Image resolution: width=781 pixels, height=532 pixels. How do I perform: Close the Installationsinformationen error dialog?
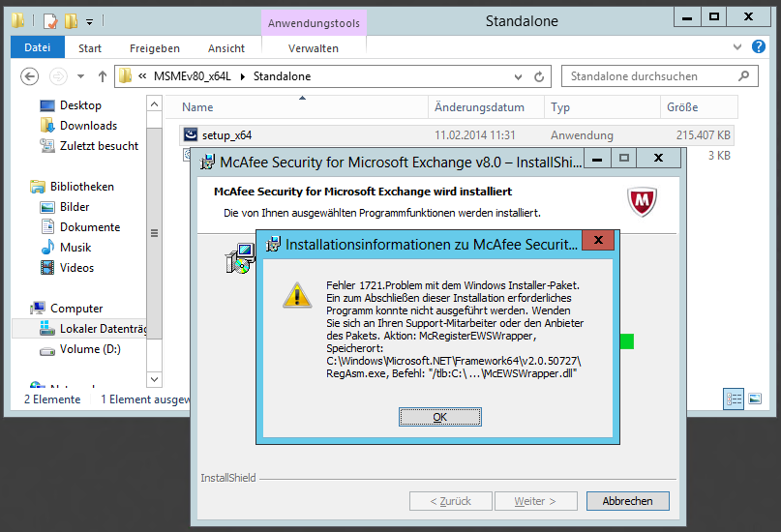coord(598,241)
